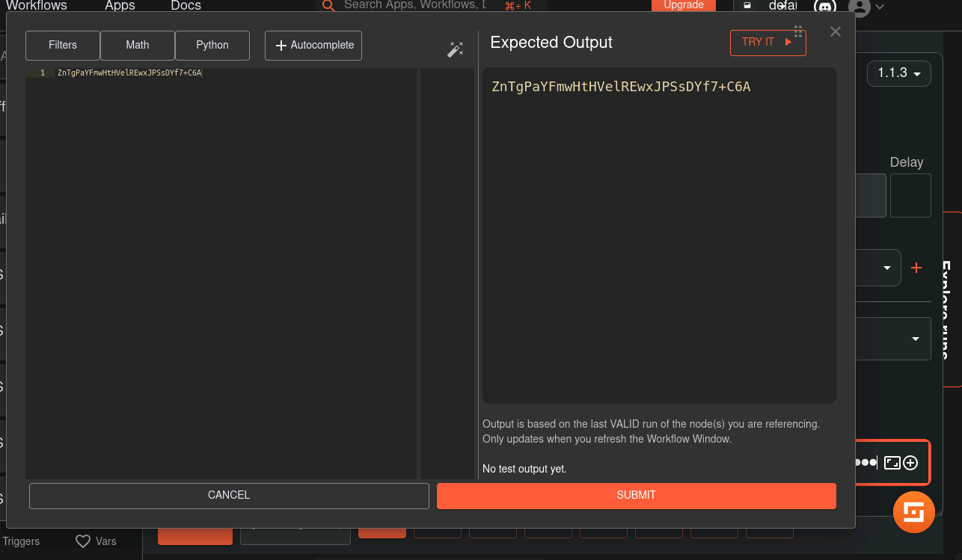The height and width of the screenshot is (560, 962).
Task: Click the orange Shuffle chat bubble icon
Action: tap(913, 512)
